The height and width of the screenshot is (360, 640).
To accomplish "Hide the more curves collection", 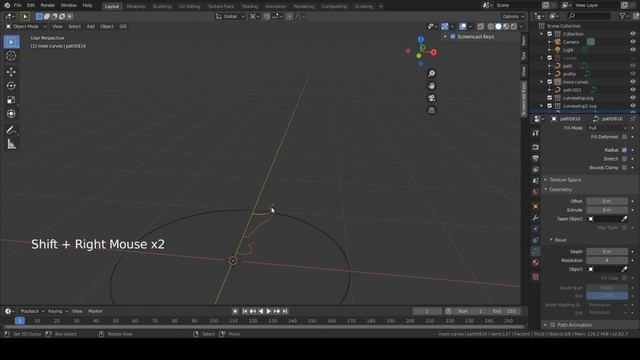I will [x=633, y=82].
